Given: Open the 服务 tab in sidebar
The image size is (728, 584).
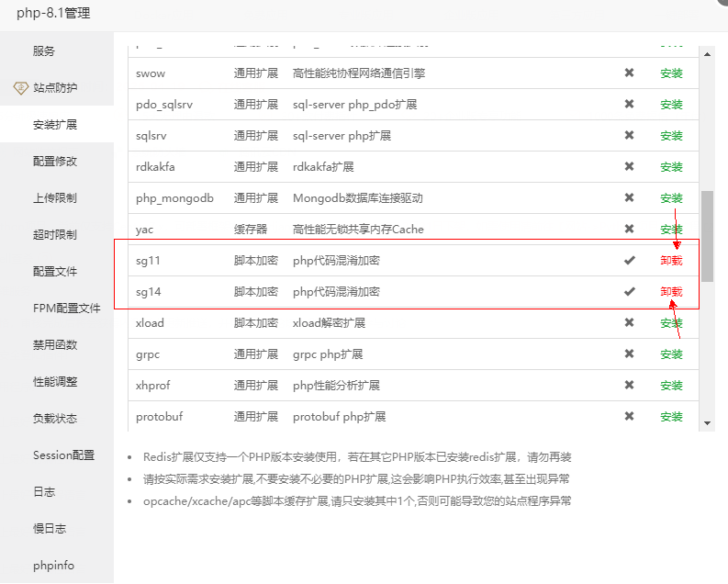Looking at the screenshot, I should click(44, 51).
